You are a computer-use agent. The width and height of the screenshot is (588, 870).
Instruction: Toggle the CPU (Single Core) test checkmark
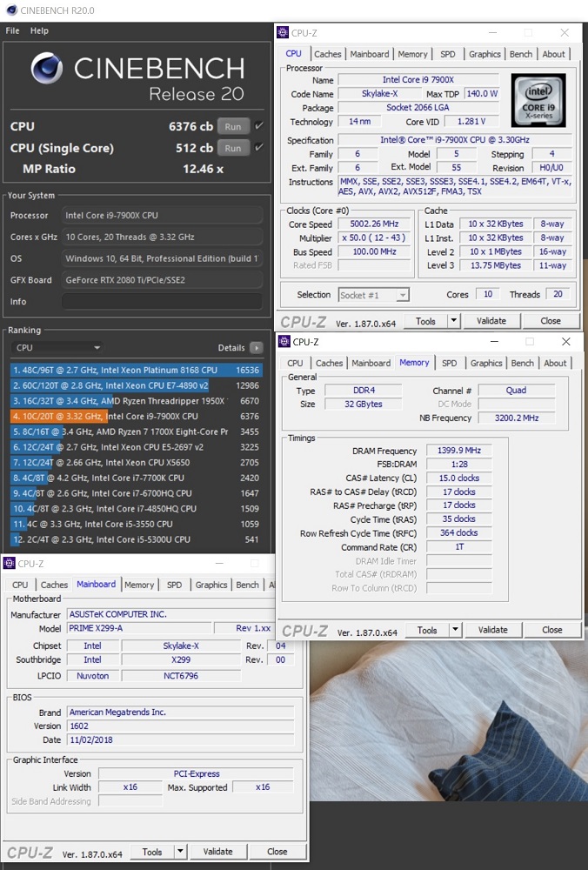point(258,148)
